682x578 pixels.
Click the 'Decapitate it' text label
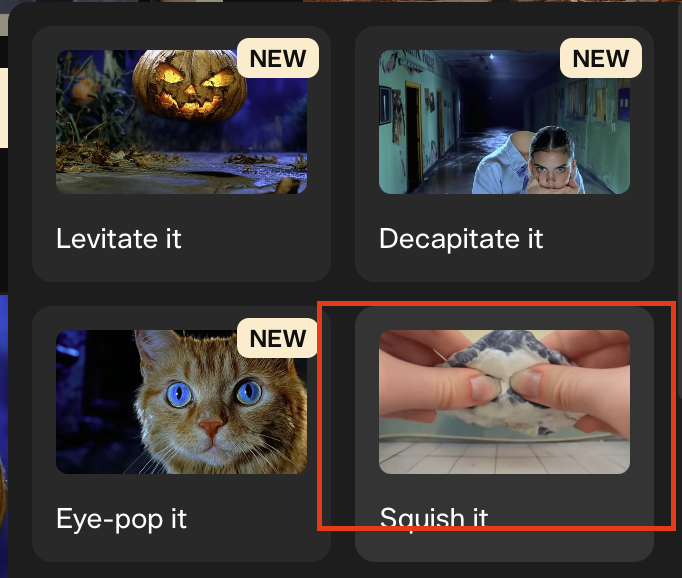click(x=461, y=239)
